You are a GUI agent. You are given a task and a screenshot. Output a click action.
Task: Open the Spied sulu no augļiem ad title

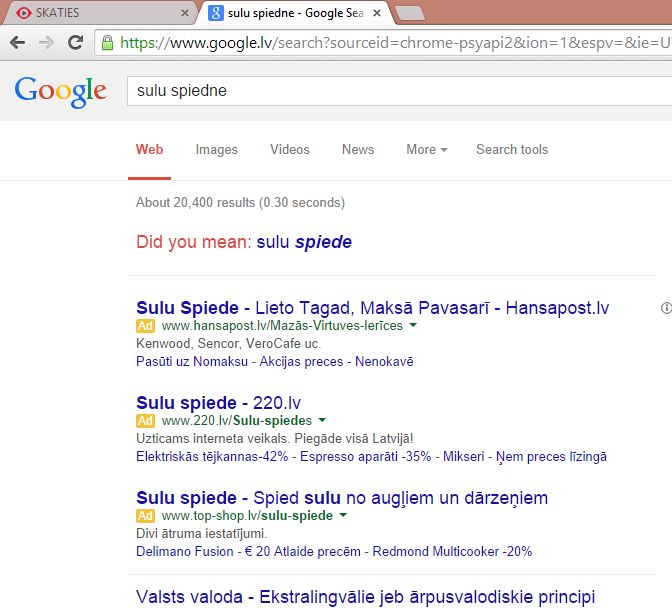click(342, 498)
